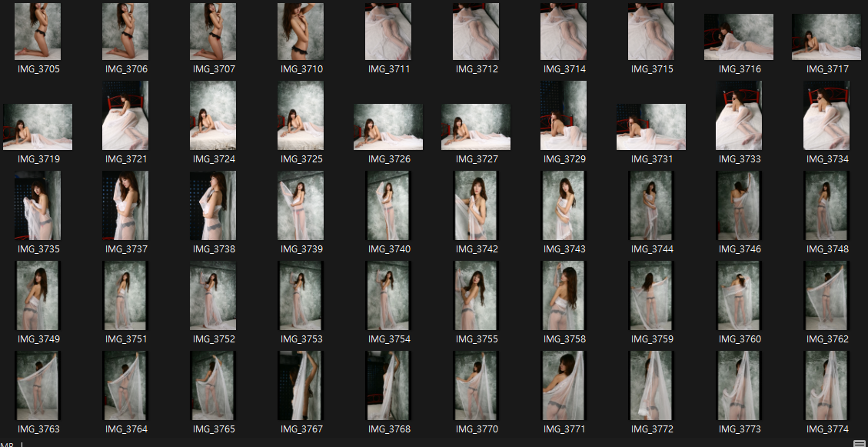This screenshot has width=868, height=447.
Task: Select the thumbnail IMG_3749 in row four
Action: coord(37,295)
